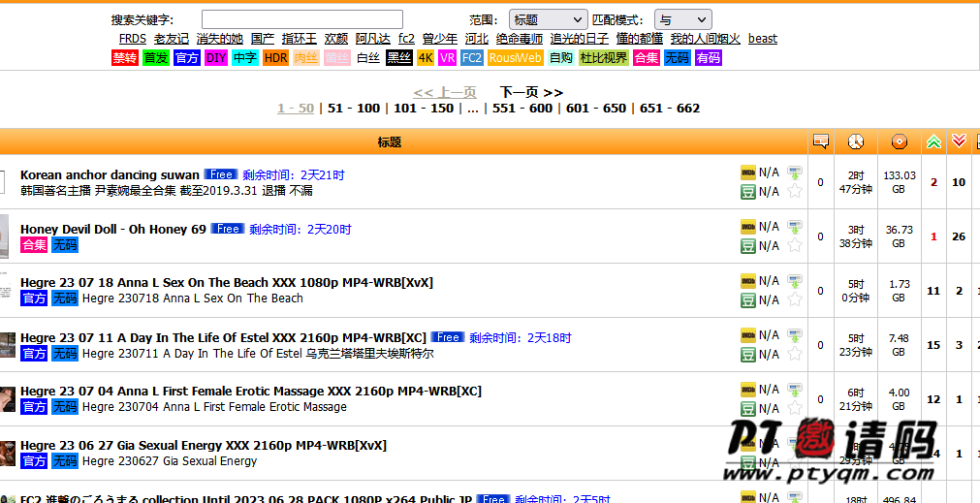Select the purple 有码 tag filter
Image resolution: width=980 pixels, height=503 pixels.
click(709, 58)
